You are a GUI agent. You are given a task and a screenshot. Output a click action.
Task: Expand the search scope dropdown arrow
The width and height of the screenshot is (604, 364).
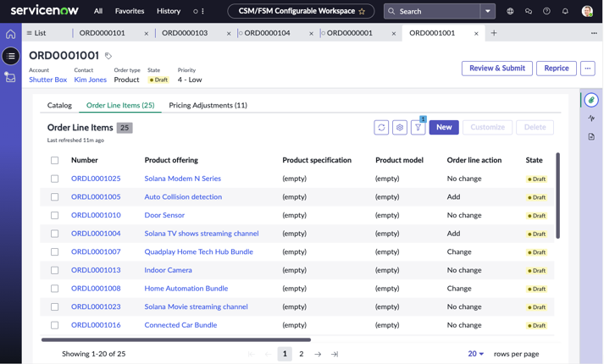(488, 11)
